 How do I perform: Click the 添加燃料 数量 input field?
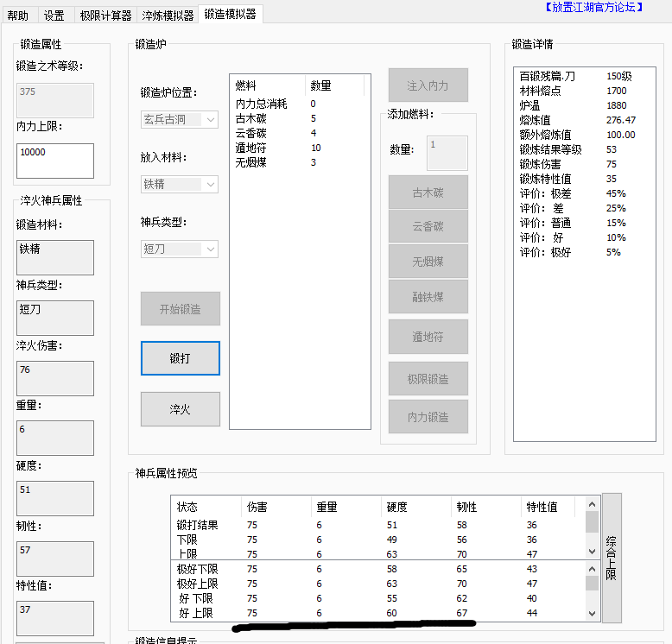pyautogui.click(x=447, y=153)
